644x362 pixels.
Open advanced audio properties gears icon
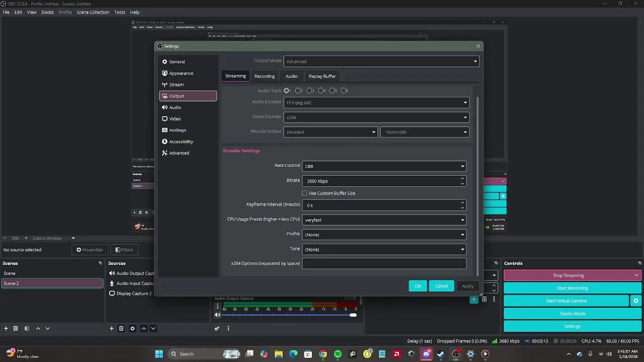(217, 328)
